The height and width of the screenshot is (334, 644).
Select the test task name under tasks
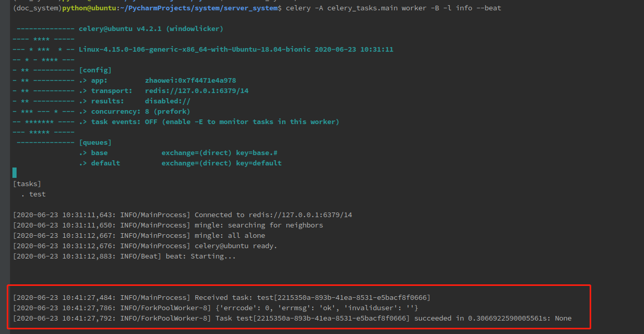pyautogui.click(x=37, y=194)
